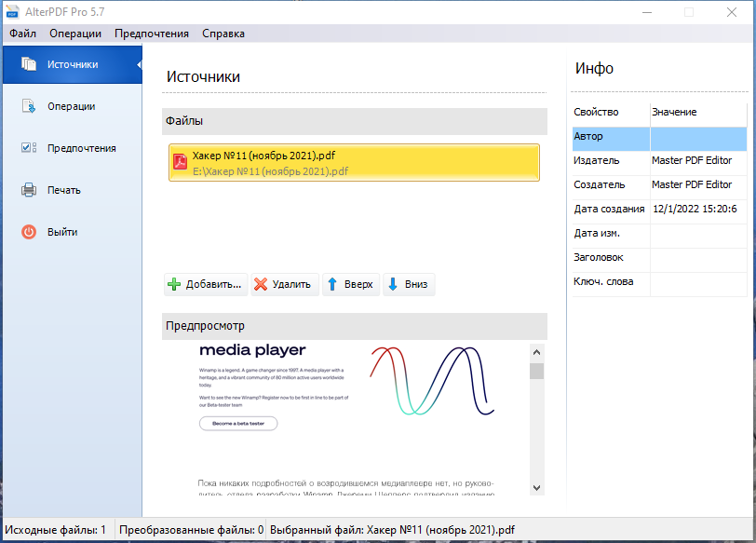Click the red Выйти power icon
The image size is (756, 543).
pos(29,232)
